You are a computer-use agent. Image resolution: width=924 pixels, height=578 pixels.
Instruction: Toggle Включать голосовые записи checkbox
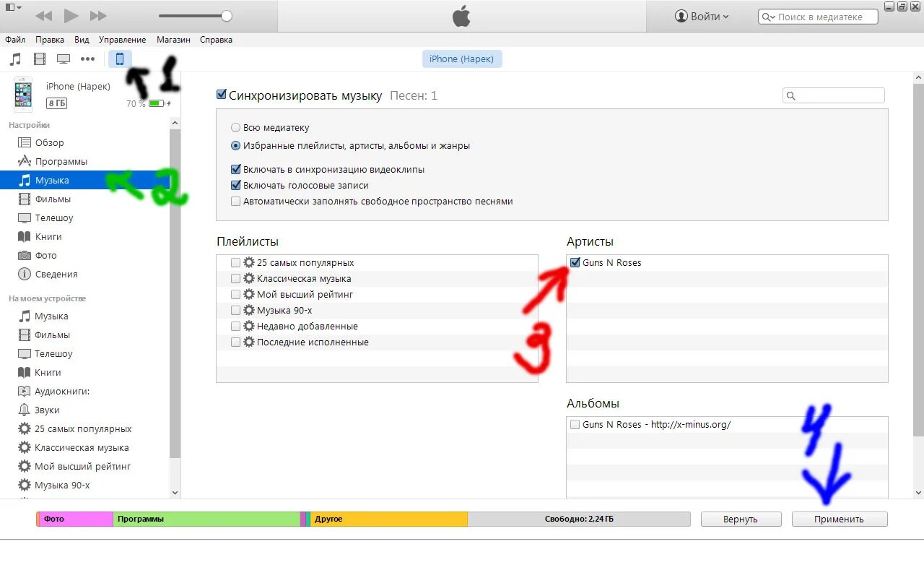235,185
